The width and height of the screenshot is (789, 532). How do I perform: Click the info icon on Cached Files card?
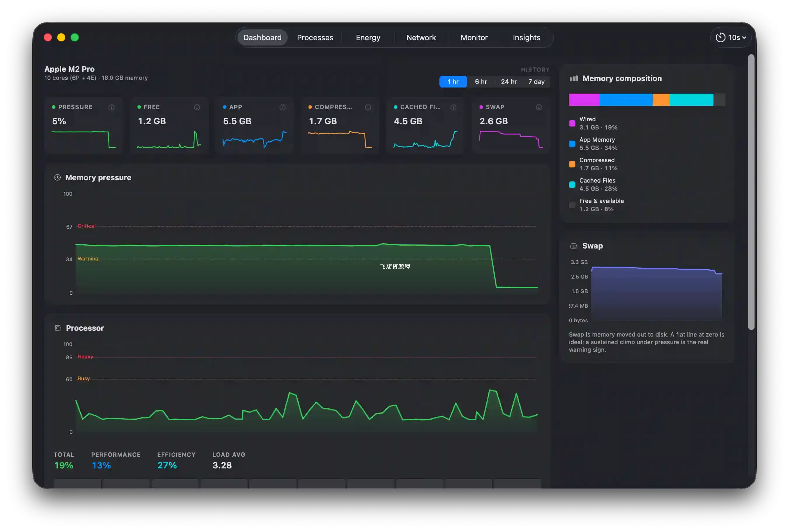tap(453, 107)
